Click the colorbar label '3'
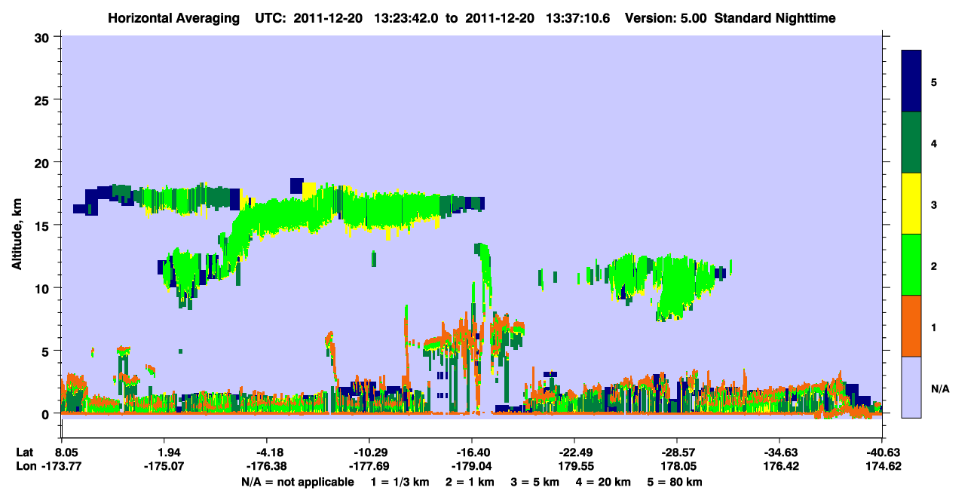Viewport: 980px width, 503px height. click(934, 204)
